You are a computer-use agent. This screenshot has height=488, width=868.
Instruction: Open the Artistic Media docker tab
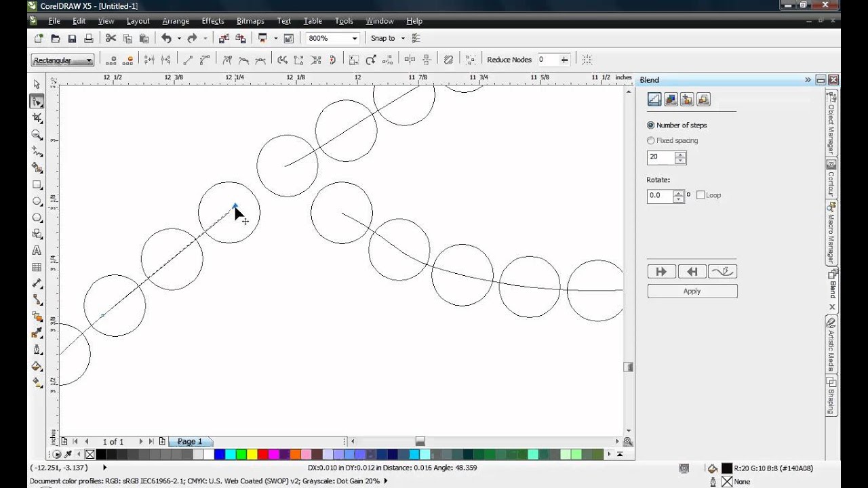click(831, 344)
